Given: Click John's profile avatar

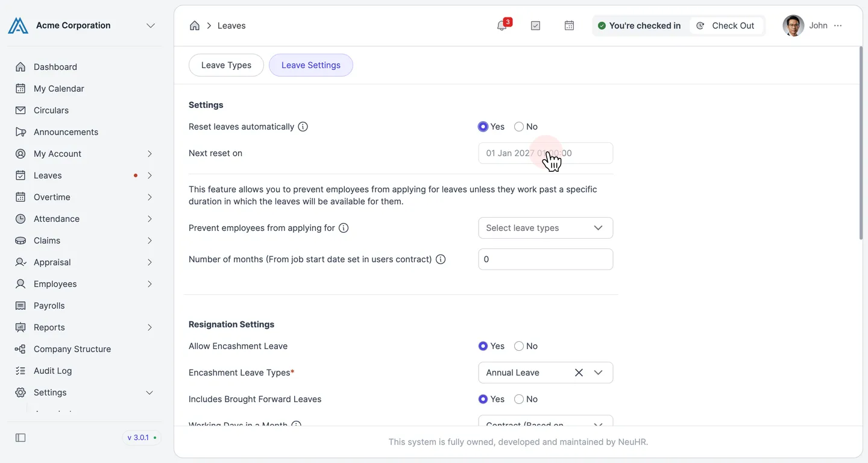Looking at the screenshot, I should coord(793,25).
